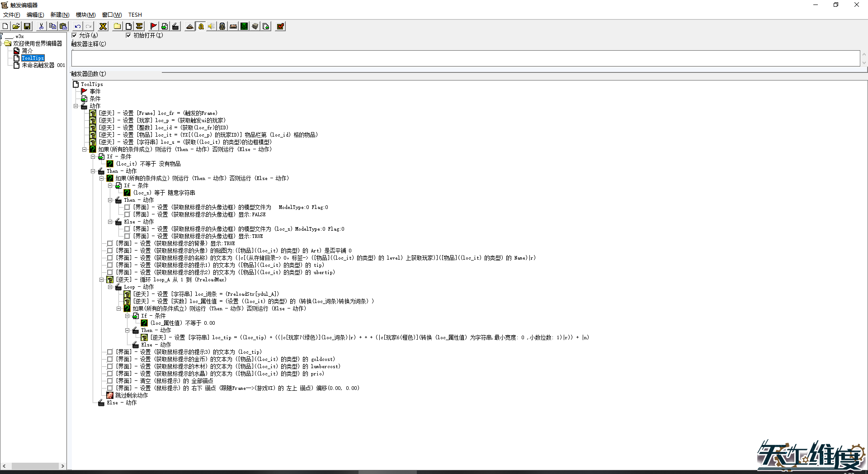
Task: Click the Save floppy disk icon
Action: point(27,26)
